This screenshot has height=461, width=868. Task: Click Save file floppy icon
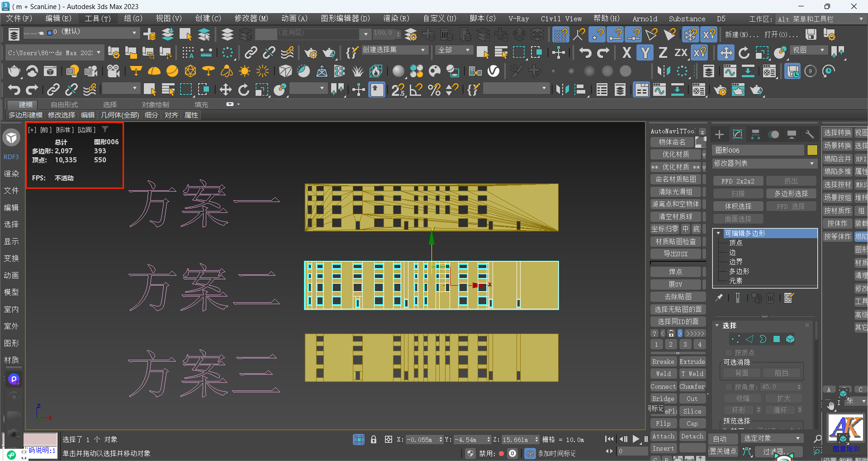pyautogui.click(x=811, y=34)
